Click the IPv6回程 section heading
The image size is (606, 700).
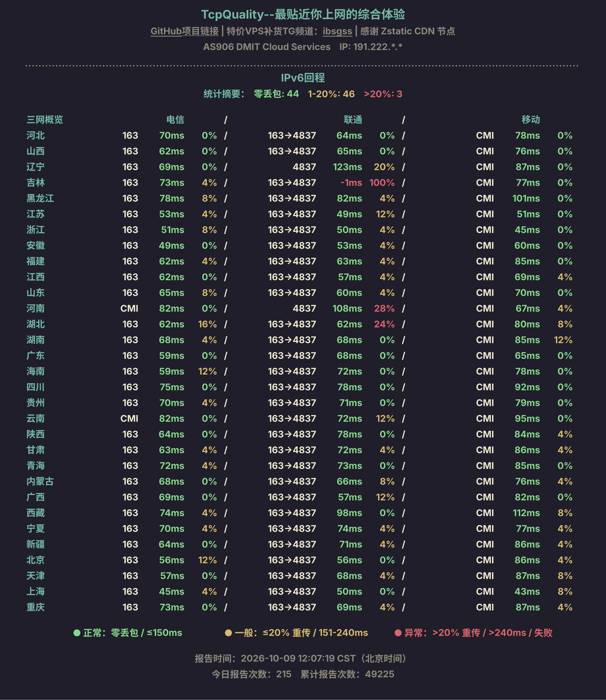pos(303,78)
